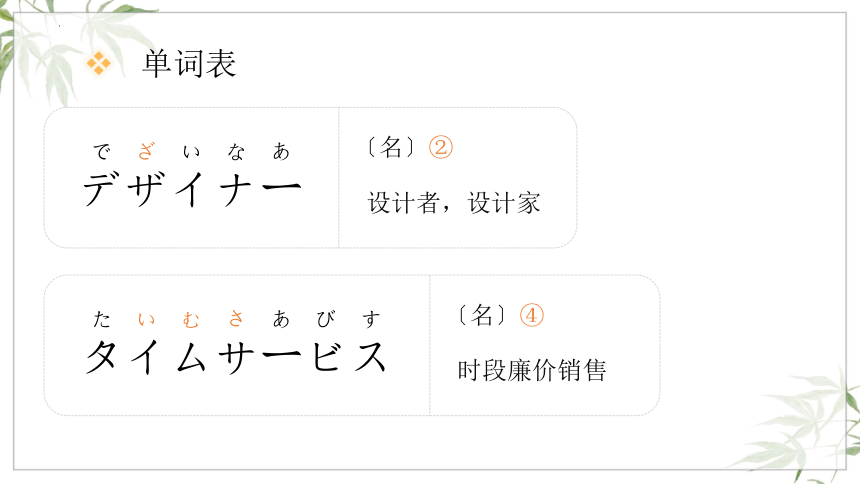Click the definition 设计者，设计家
Image resolution: width=860 pixels, height=484 pixels.
pos(454,203)
